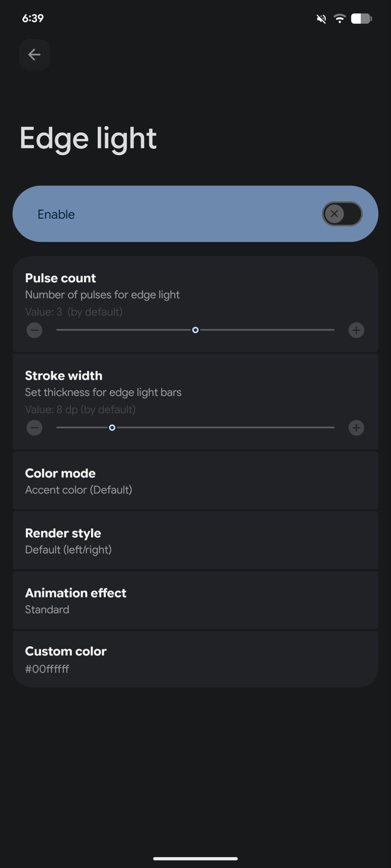Tap the back arrow button
This screenshot has width=391, height=868.
pos(34,55)
